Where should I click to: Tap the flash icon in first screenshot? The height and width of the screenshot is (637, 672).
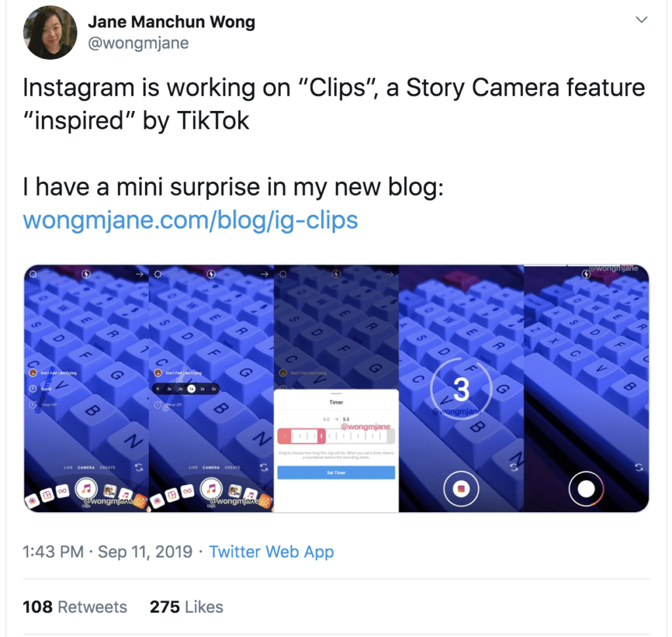(86, 274)
